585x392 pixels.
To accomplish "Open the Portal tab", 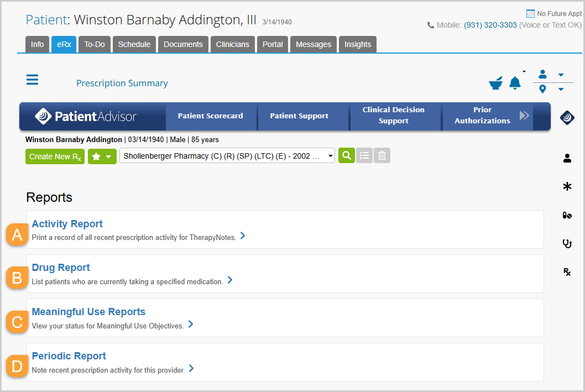I will 273,44.
